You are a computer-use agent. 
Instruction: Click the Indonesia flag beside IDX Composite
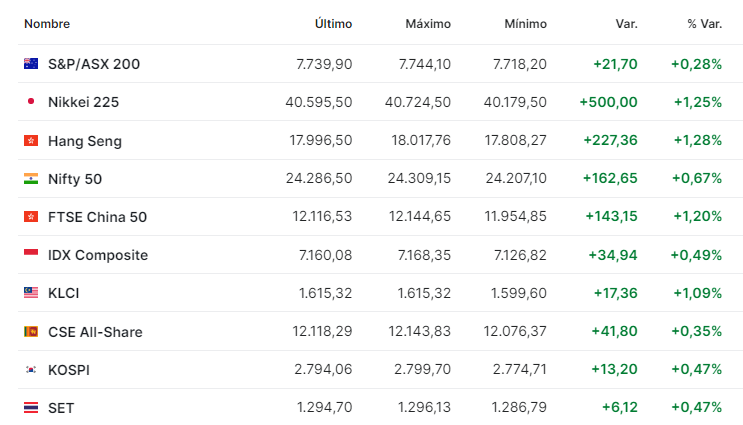31,254
